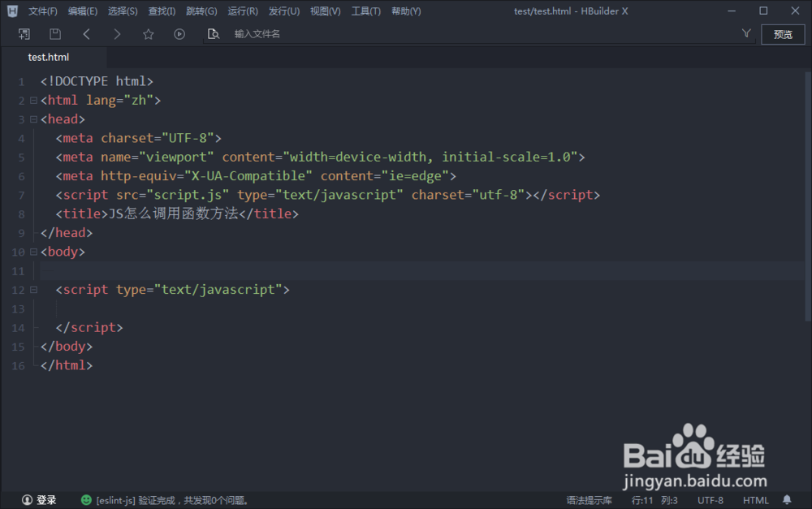812x509 pixels.
Task: Go back with the left arrow icon
Action: 87,34
